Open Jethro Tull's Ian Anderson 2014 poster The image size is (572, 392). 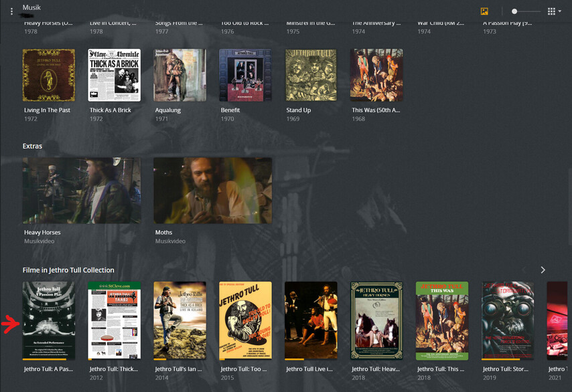[180, 320]
